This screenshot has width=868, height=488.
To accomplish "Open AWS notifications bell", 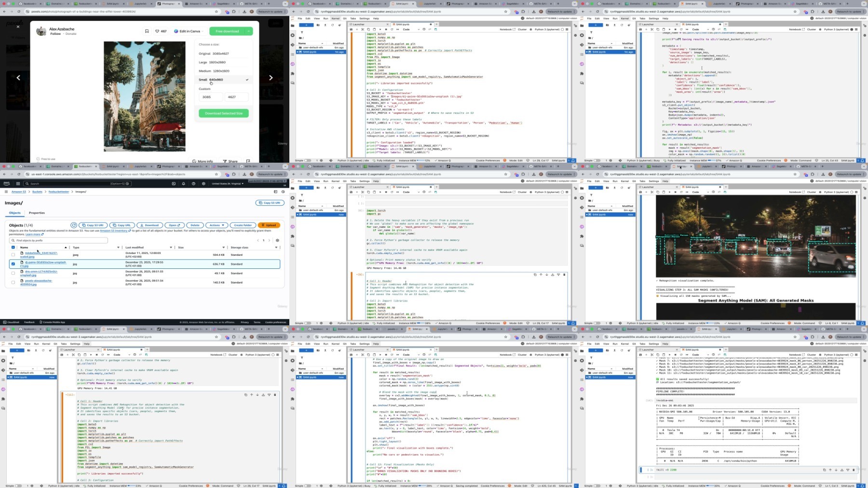I will tap(183, 183).
